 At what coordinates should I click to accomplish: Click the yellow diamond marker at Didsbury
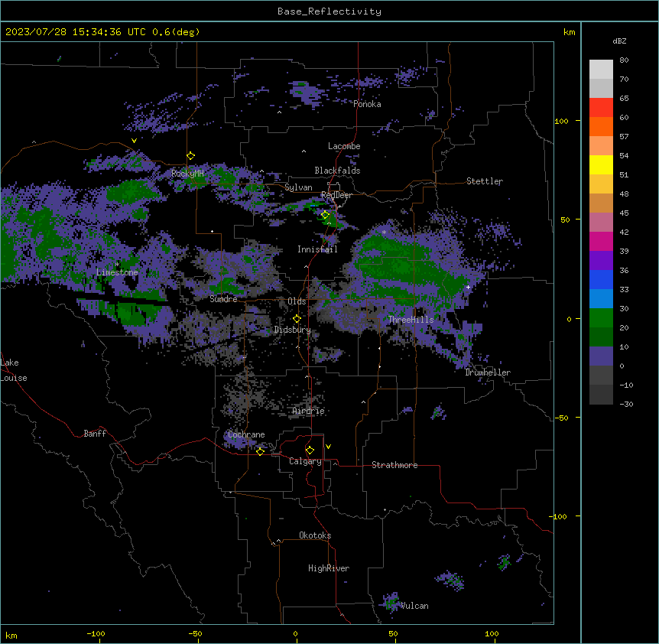click(297, 319)
